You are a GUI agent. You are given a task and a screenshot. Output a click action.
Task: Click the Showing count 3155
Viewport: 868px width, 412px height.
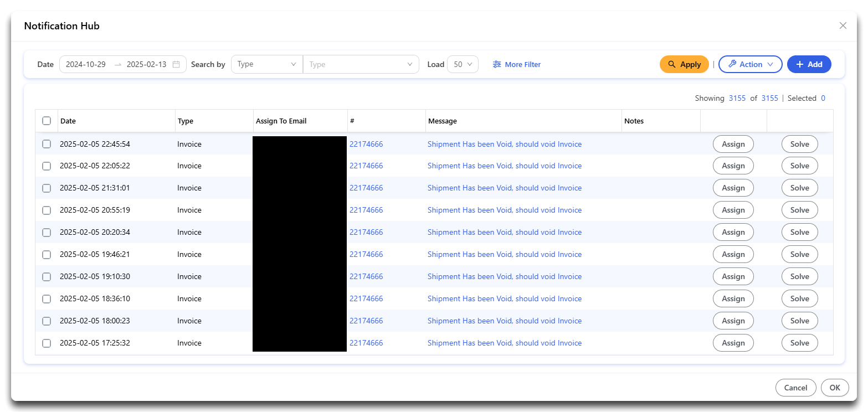click(x=737, y=98)
